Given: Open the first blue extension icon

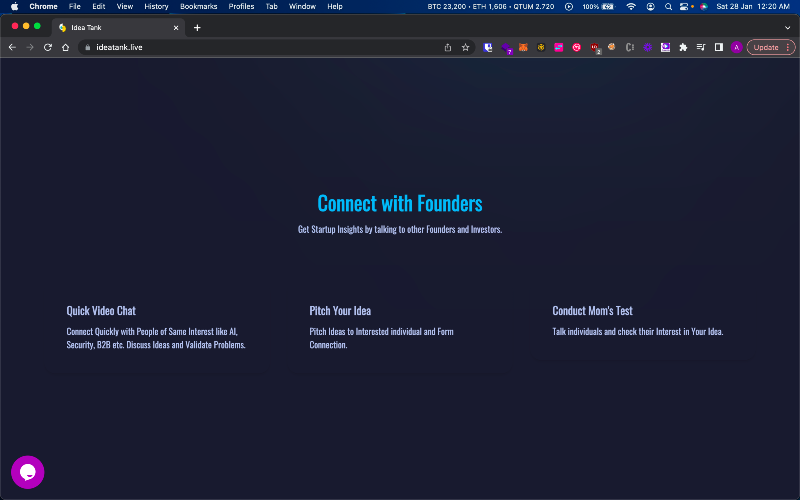Looking at the screenshot, I should click(x=488, y=47).
